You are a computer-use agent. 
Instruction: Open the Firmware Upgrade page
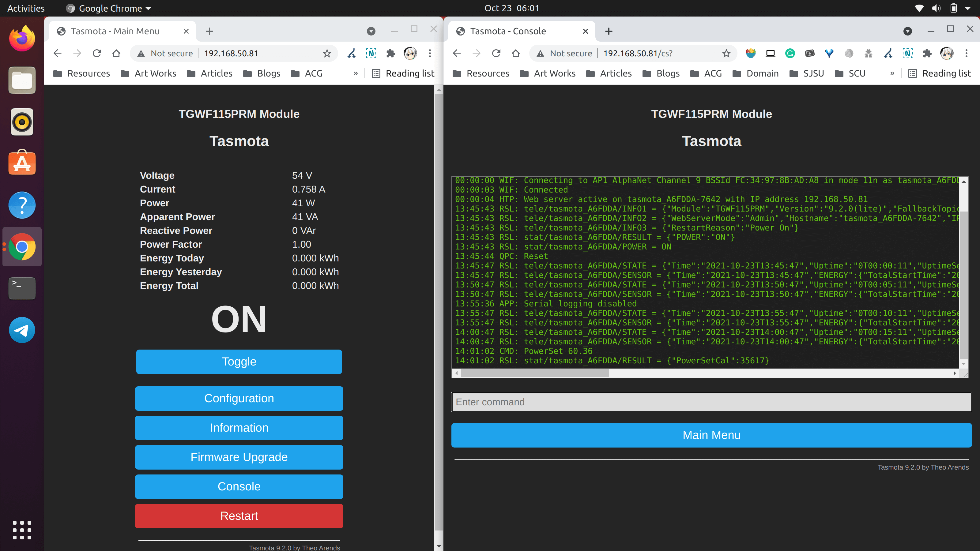tap(239, 457)
